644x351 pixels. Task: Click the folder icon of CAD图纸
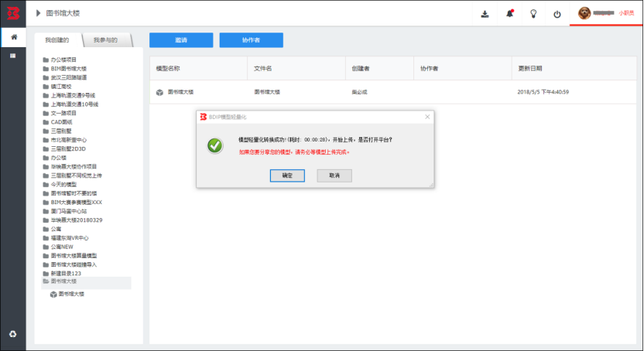pos(46,122)
